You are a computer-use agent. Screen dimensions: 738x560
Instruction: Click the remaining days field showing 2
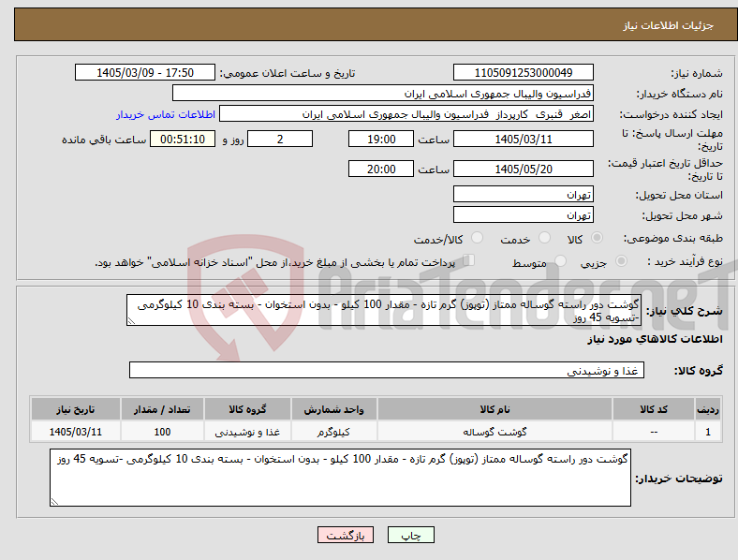[280, 140]
